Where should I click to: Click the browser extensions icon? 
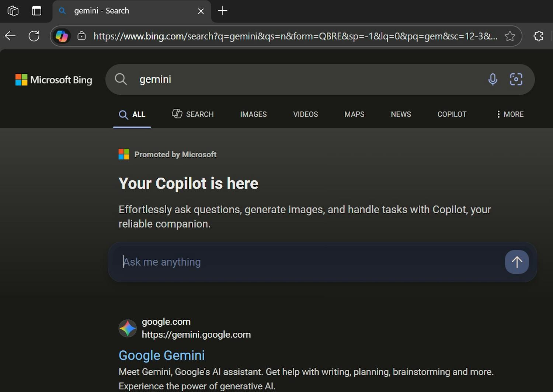(x=538, y=36)
